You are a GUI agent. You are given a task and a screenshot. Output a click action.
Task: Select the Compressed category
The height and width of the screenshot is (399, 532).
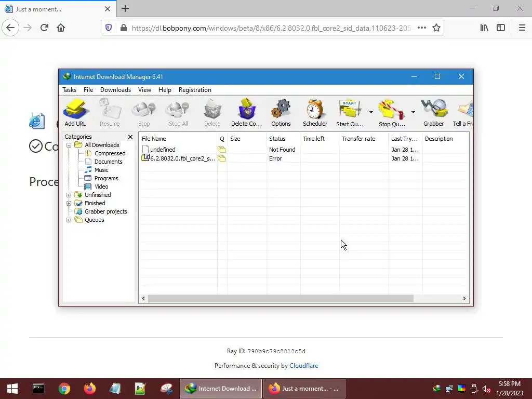coord(110,153)
